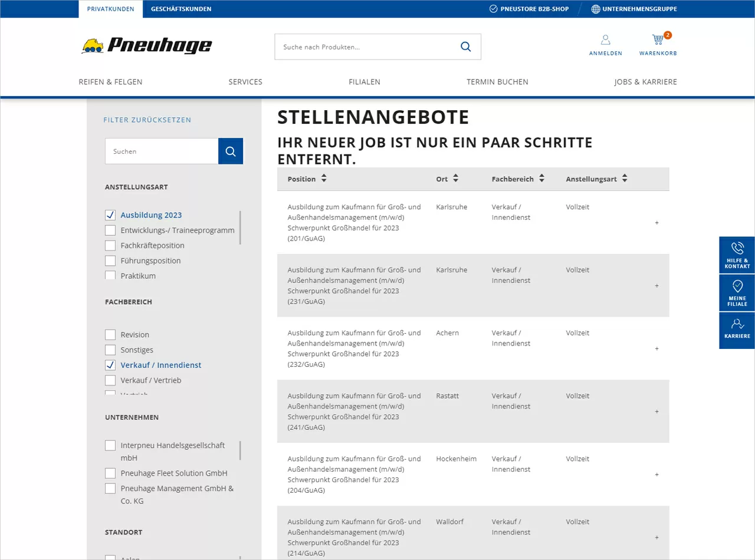Open Hilfe & Kontakt in the side panel
Viewport: 755px width, 560px height.
pyautogui.click(x=736, y=253)
